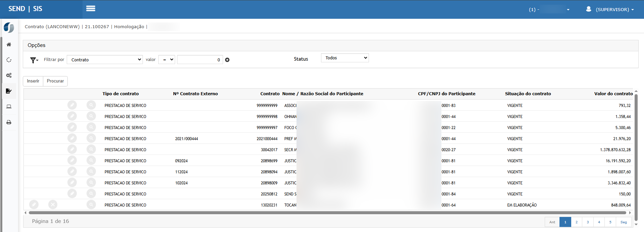Go to page 3 of results
The height and width of the screenshot is (232, 644).
pyautogui.click(x=588, y=222)
